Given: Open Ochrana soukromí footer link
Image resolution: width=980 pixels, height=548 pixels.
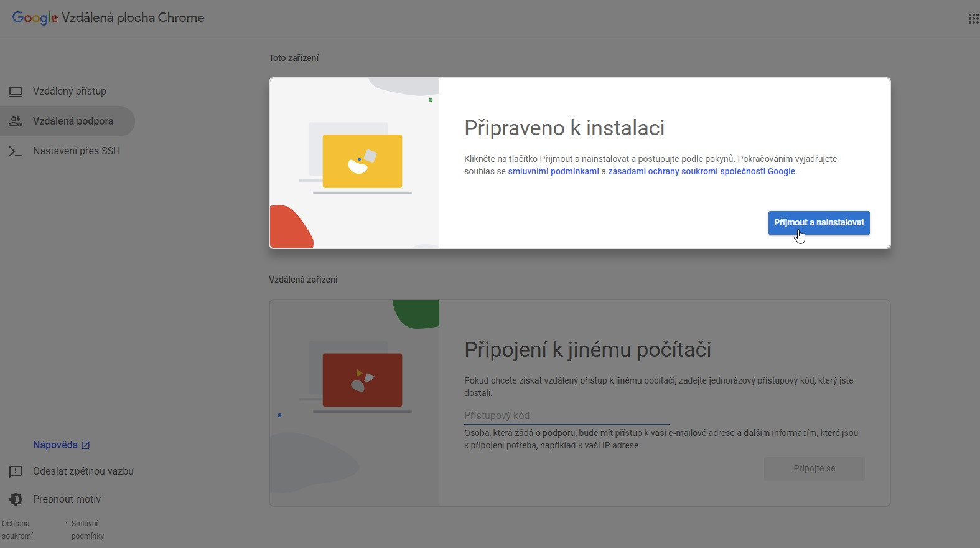Looking at the screenshot, I should click(17, 530).
